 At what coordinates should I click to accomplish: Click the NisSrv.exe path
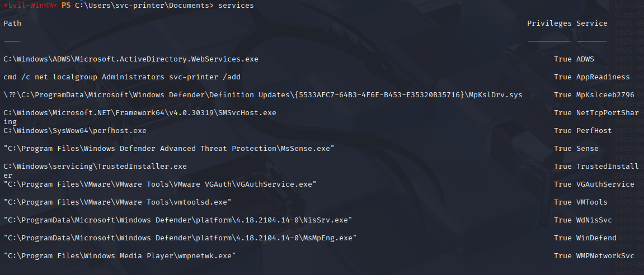(x=178, y=220)
